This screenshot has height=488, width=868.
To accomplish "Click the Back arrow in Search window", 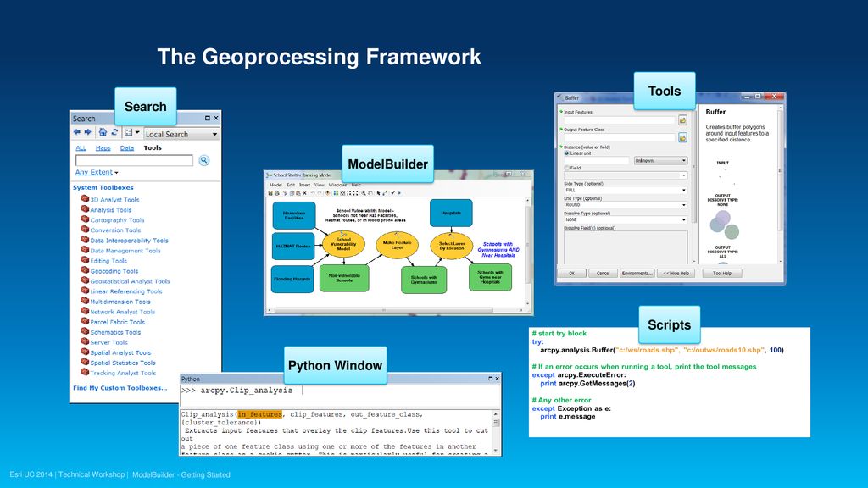I will 77,132.
